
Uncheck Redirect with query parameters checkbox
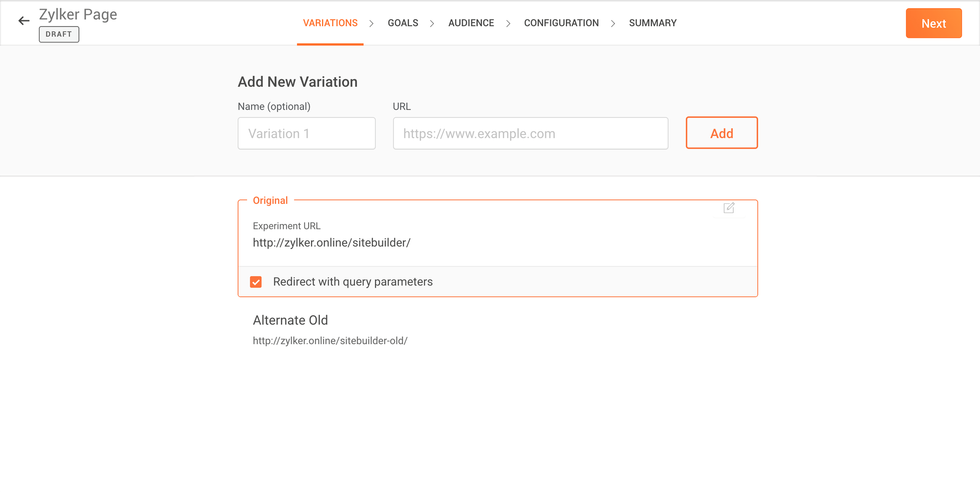click(256, 282)
